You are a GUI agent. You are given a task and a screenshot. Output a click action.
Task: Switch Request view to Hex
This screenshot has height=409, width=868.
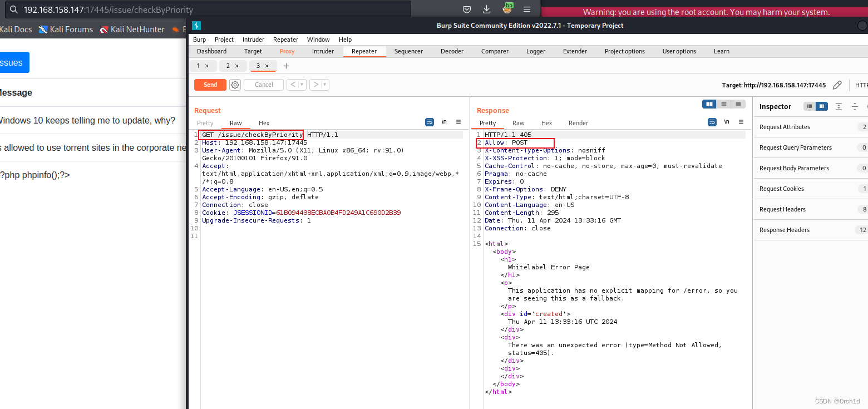(264, 123)
